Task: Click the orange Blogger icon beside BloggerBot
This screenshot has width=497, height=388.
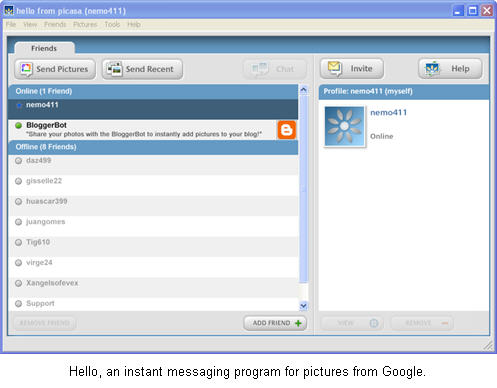Action: pos(287,130)
